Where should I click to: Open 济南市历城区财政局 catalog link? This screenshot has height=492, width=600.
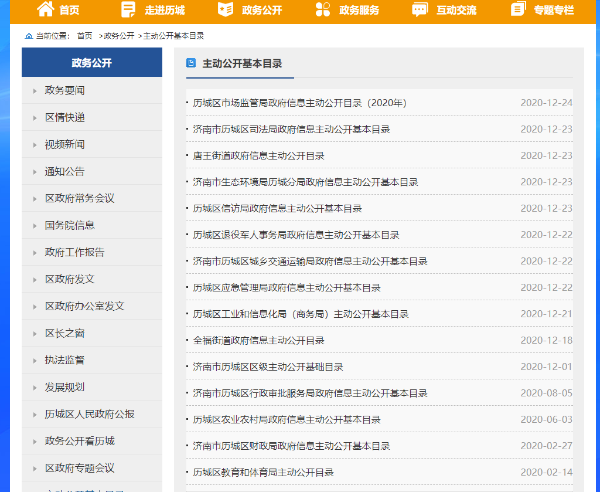[291, 446]
